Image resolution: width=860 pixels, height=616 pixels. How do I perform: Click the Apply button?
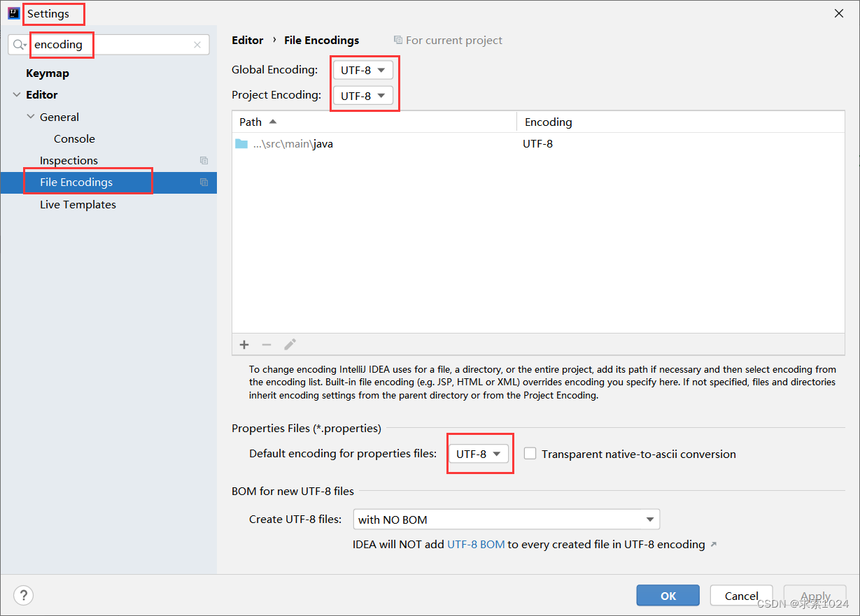[x=815, y=596]
